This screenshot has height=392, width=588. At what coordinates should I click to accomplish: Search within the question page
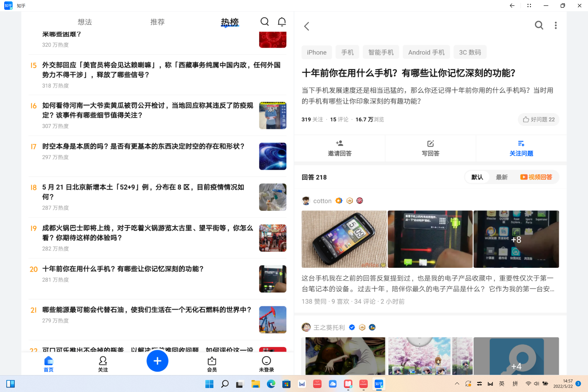[539, 25]
